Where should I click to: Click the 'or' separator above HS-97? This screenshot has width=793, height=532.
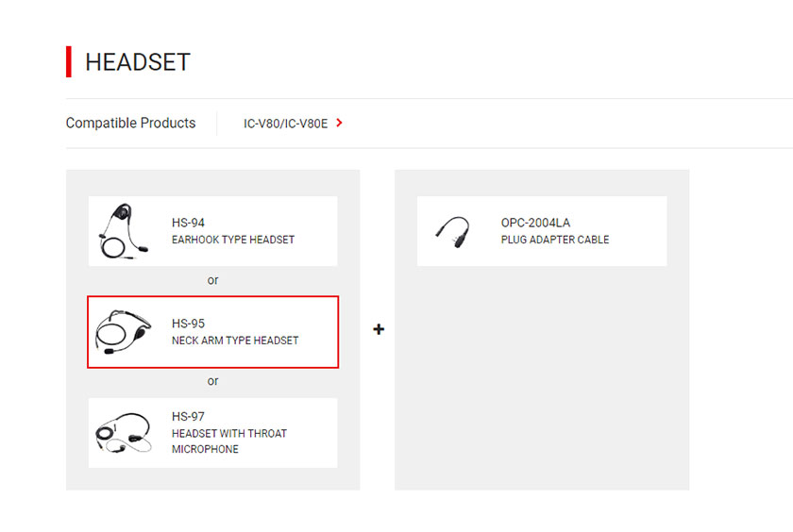click(213, 381)
